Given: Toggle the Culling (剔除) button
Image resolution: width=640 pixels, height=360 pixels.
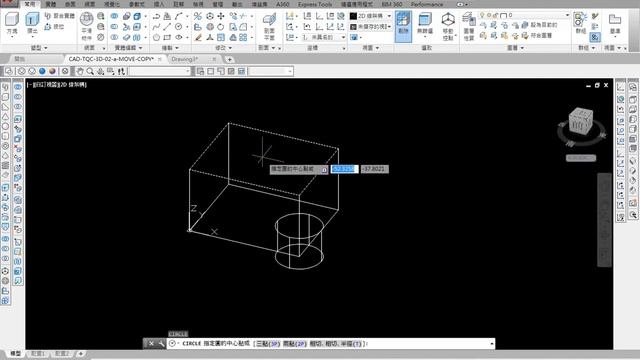Looking at the screenshot, I should [x=403, y=27].
